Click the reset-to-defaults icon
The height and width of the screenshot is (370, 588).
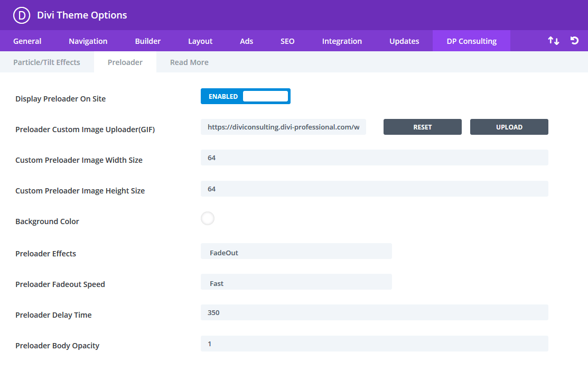click(574, 41)
